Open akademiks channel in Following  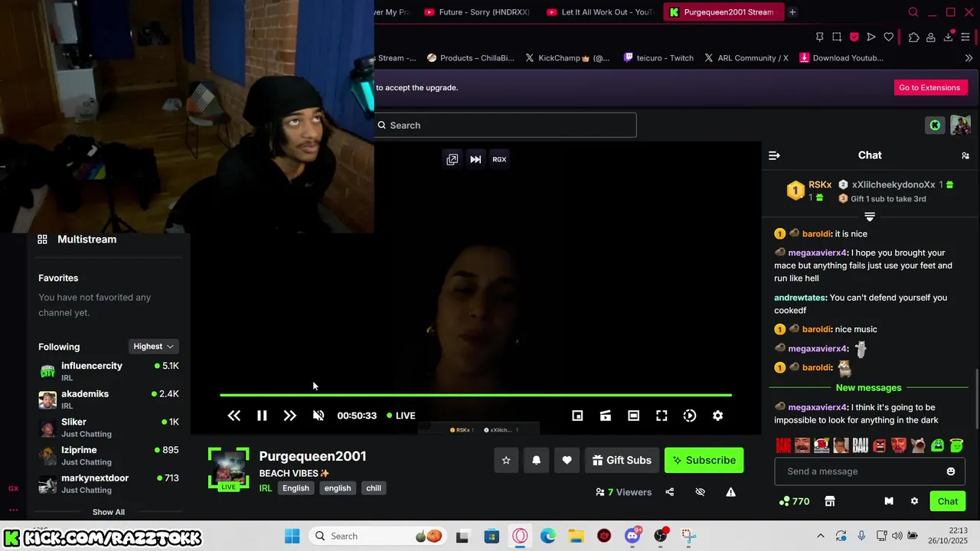point(109,399)
